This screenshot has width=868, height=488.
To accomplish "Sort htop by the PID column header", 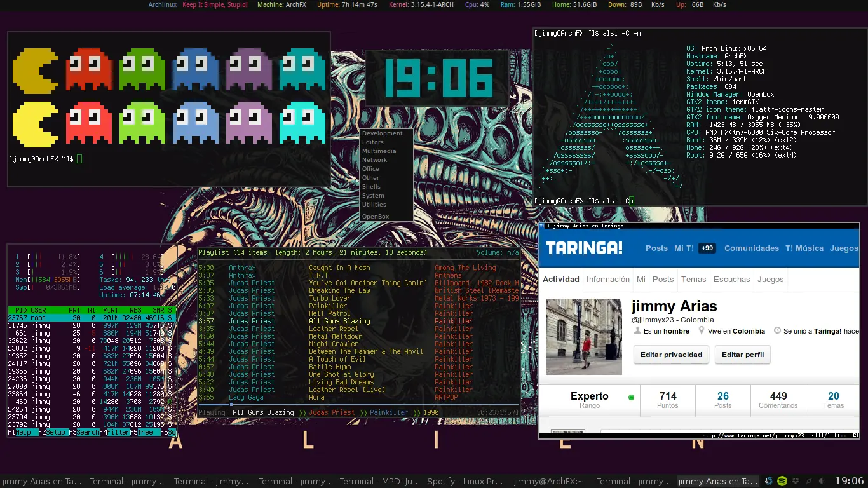I will point(22,310).
